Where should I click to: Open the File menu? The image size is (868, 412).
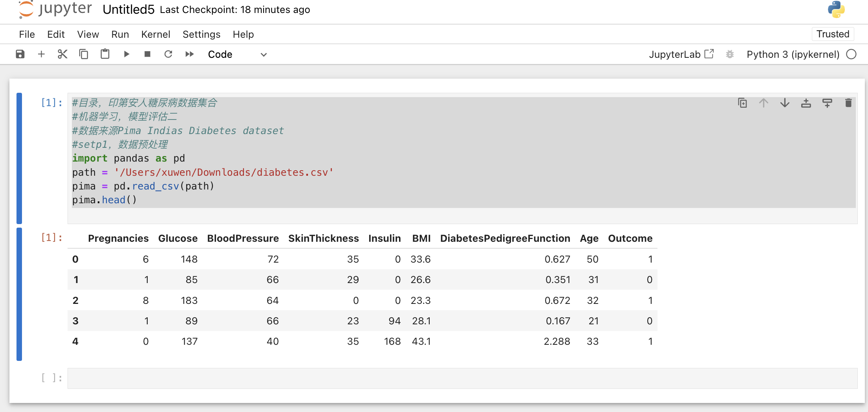[x=27, y=35]
